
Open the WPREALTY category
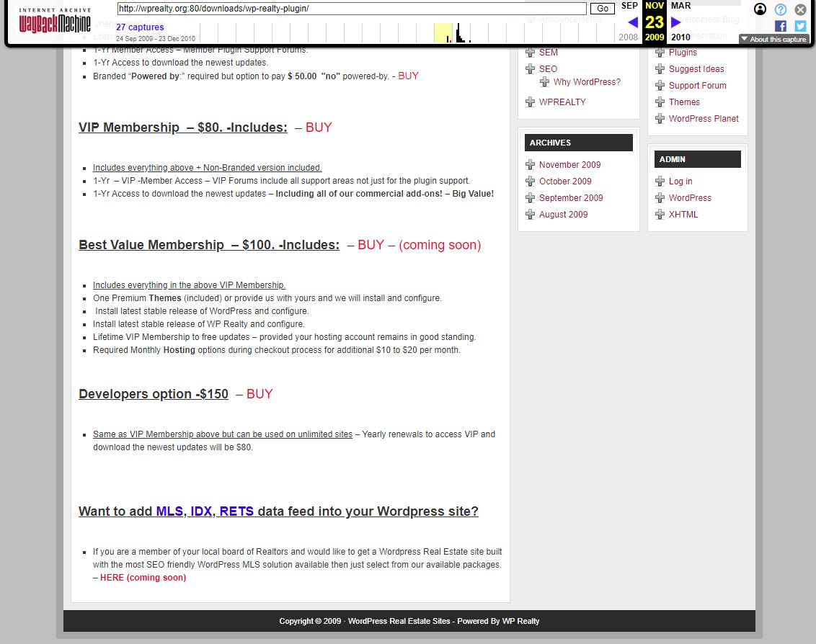coord(562,102)
